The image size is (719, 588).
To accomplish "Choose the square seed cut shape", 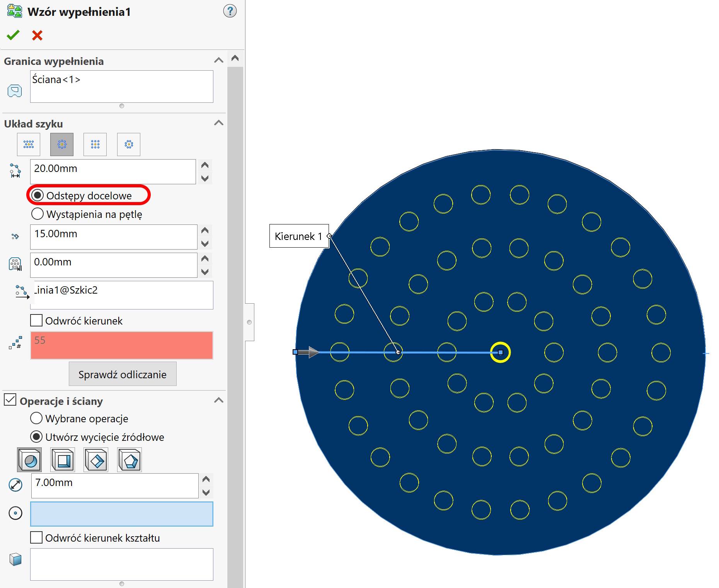I will [63, 460].
